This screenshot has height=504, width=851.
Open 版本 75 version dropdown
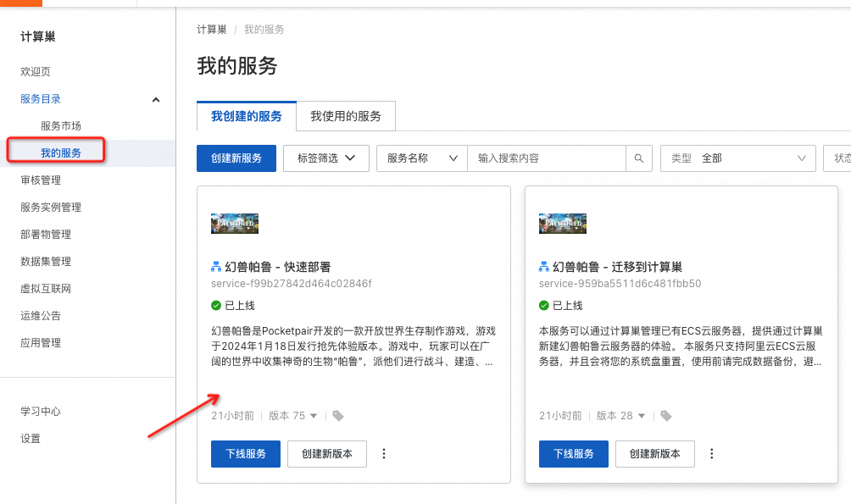[292, 416]
